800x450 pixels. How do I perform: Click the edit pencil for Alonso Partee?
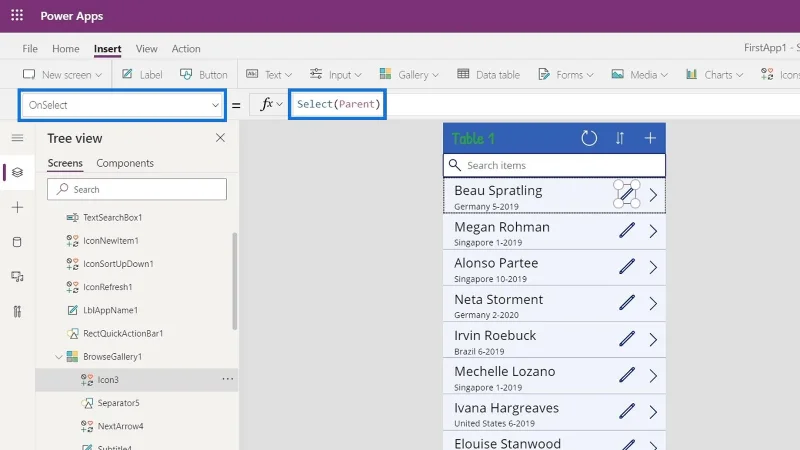pyautogui.click(x=627, y=267)
